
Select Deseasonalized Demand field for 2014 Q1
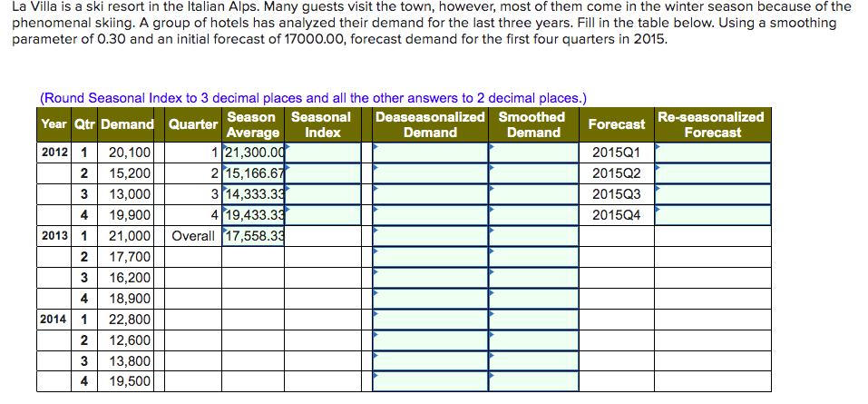point(430,320)
